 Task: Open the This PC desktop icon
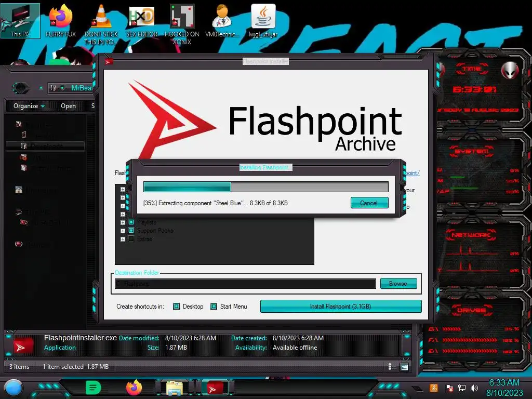coord(20,21)
